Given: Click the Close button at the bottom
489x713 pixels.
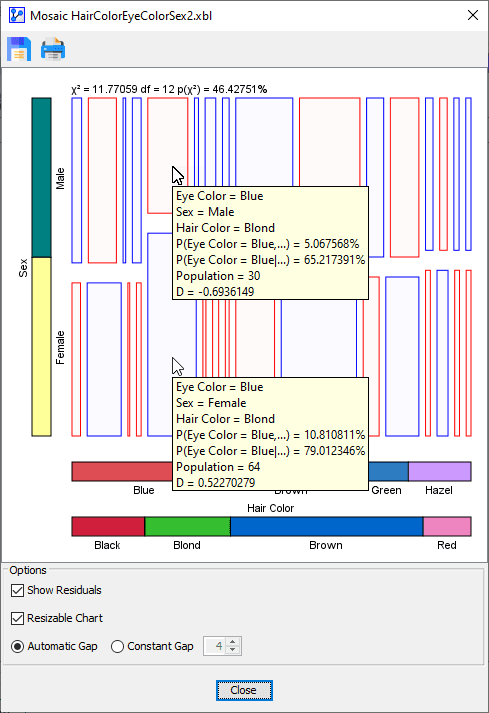Looking at the screenshot, I should point(244,690).
